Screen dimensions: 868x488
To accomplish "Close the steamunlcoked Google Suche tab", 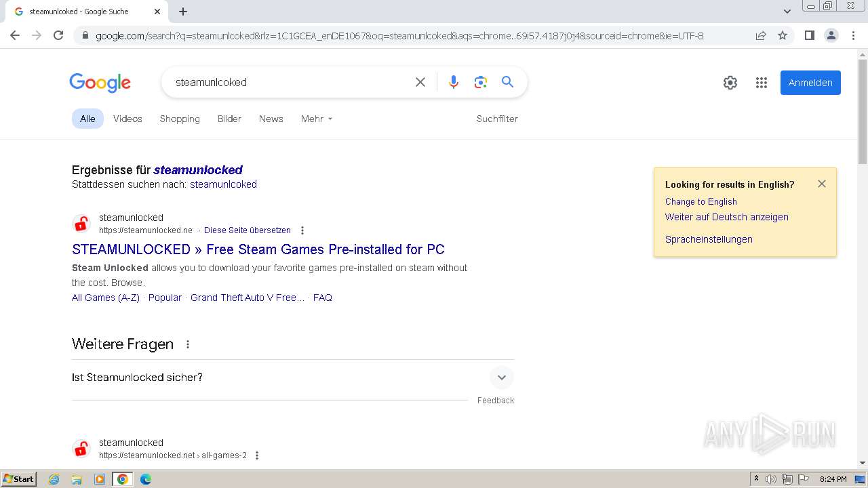I will click(x=157, y=12).
